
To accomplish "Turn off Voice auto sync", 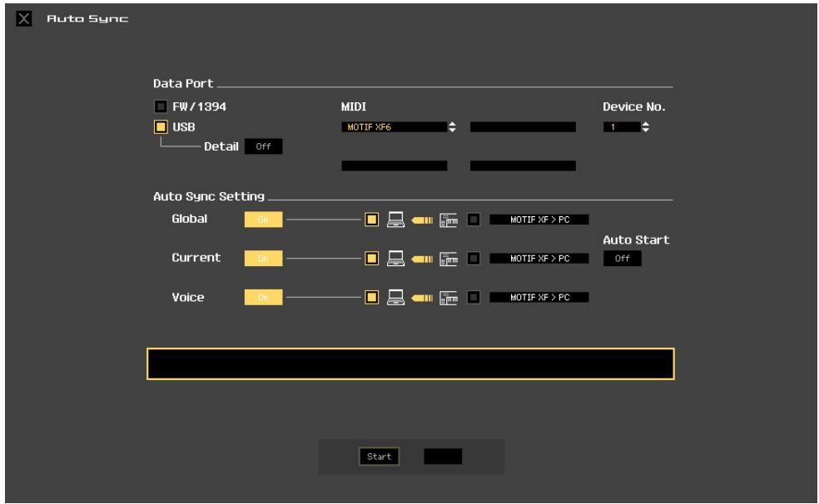I will point(263,298).
